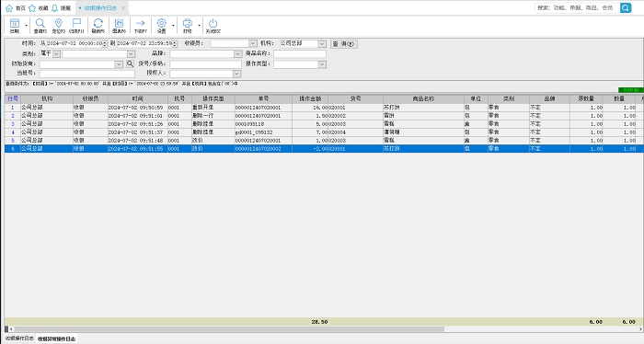Sort by the 操作金额 column header
Viewport: 644px width, 344px height.
(x=310, y=99)
